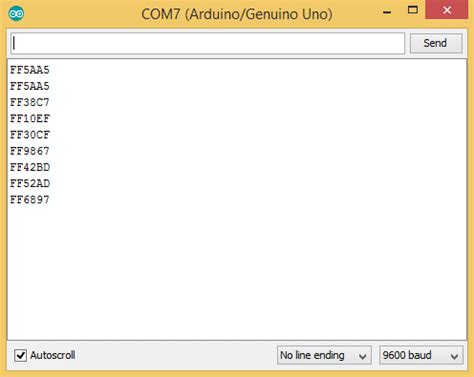Select the FF38C7 output line
The height and width of the screenshot is (377, 474).
coord(30,102)
